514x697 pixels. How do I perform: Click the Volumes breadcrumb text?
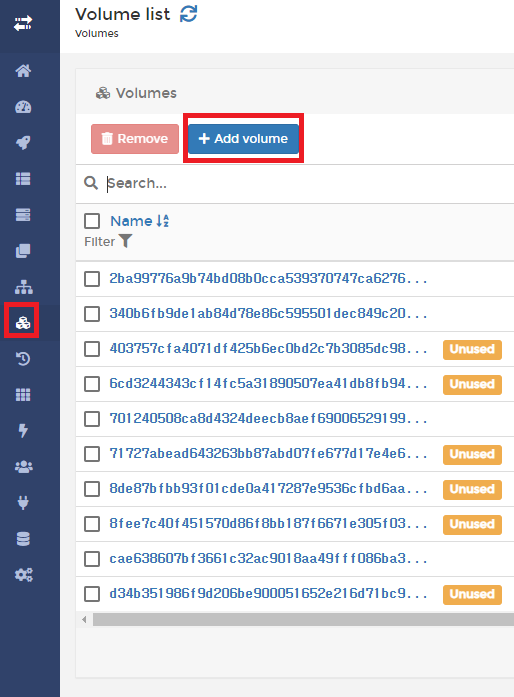point(96,34)
